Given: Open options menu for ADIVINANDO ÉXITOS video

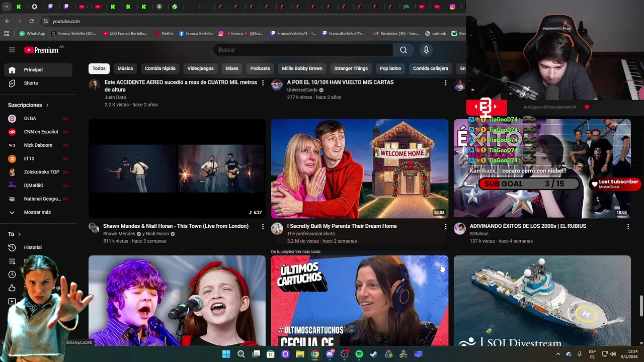Looking at the screenshot, I should [x=628, y=227].
